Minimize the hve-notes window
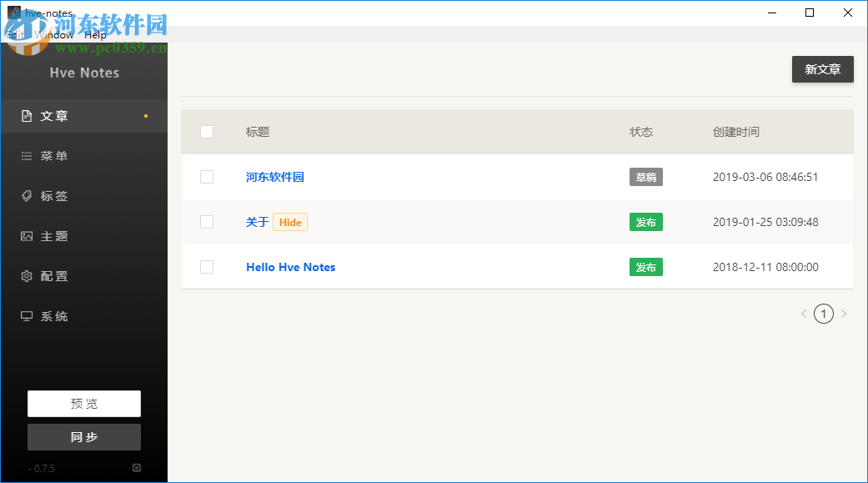 772,13
